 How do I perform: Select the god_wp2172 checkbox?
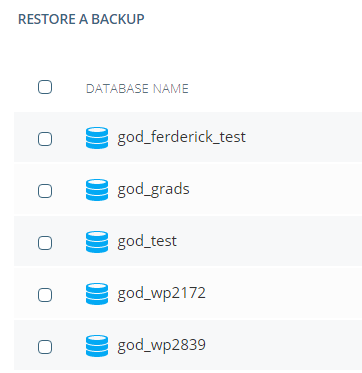coord(45,295)
